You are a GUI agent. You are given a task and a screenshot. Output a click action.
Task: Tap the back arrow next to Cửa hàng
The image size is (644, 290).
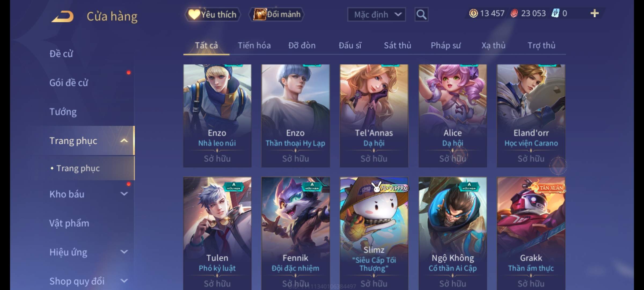click(x=63, y=16)
